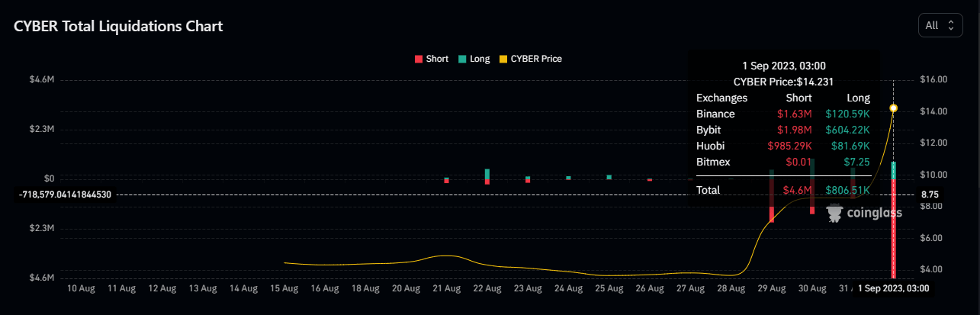The height and width of the screenshot is (315, 980).
Task: Click the 1 Sep green long liquidation bar
Action: 893,171
